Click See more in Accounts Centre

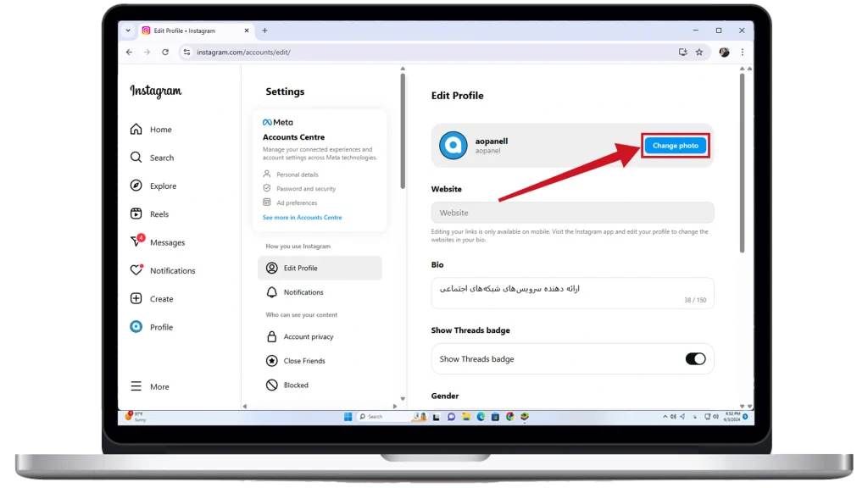point(303,218)
